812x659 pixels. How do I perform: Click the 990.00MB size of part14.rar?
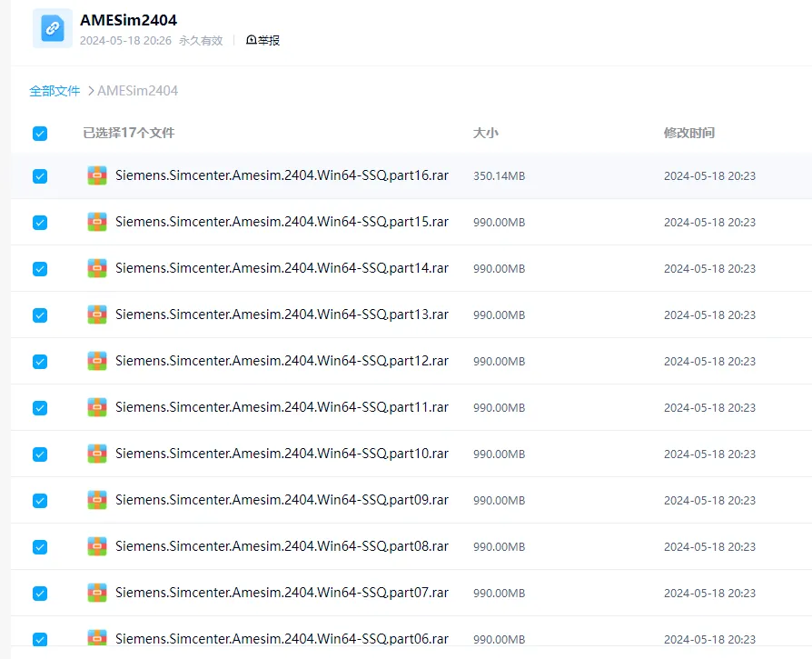point(500,269)
